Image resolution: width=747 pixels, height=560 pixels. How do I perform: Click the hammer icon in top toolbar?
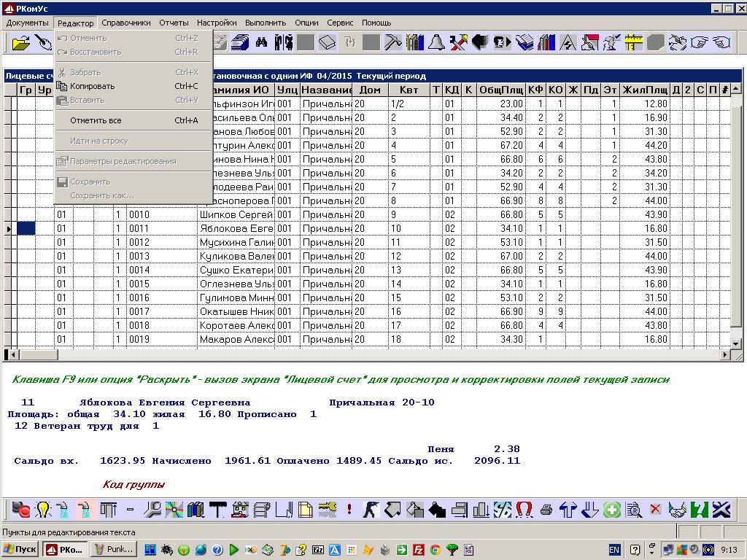tap(392, 43)
